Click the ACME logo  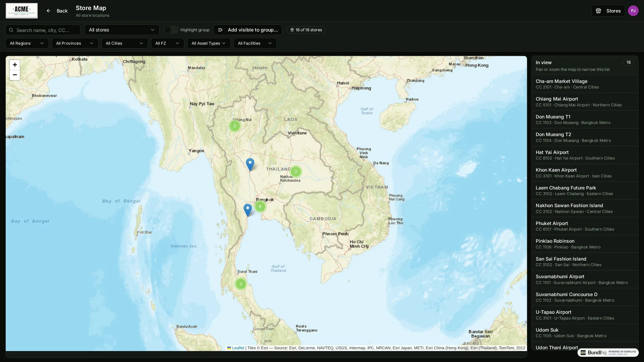coord(21,11)
